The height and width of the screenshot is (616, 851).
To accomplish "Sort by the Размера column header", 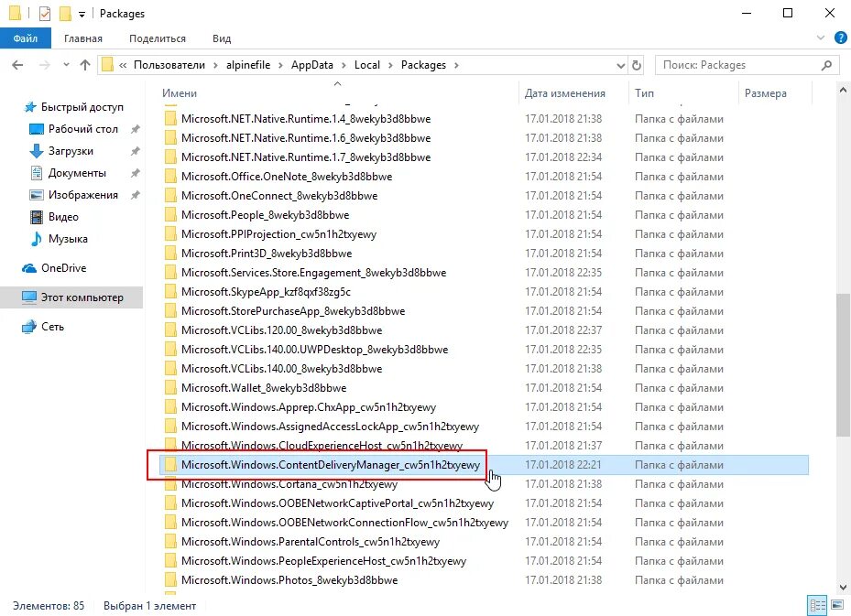I will click(765, 93).
